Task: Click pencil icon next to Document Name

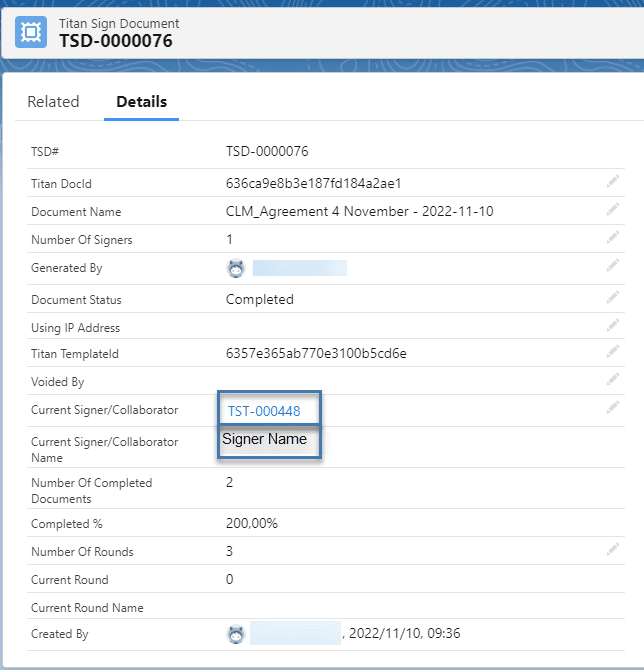Action: (612, 210)
